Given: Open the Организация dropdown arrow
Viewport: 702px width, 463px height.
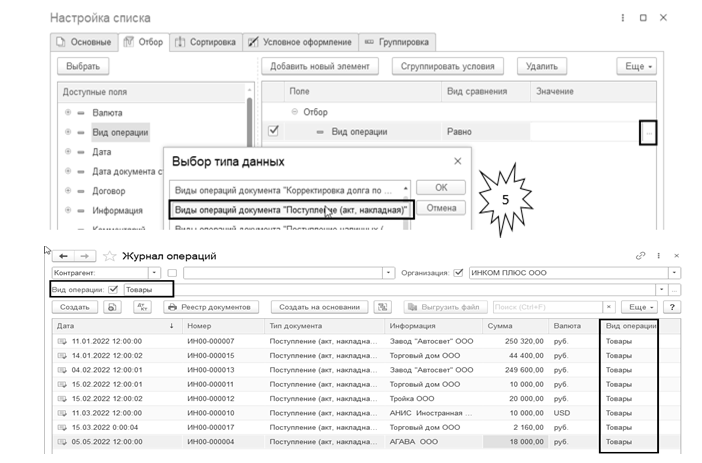Looking at the screenshot, I should (674, 273).
